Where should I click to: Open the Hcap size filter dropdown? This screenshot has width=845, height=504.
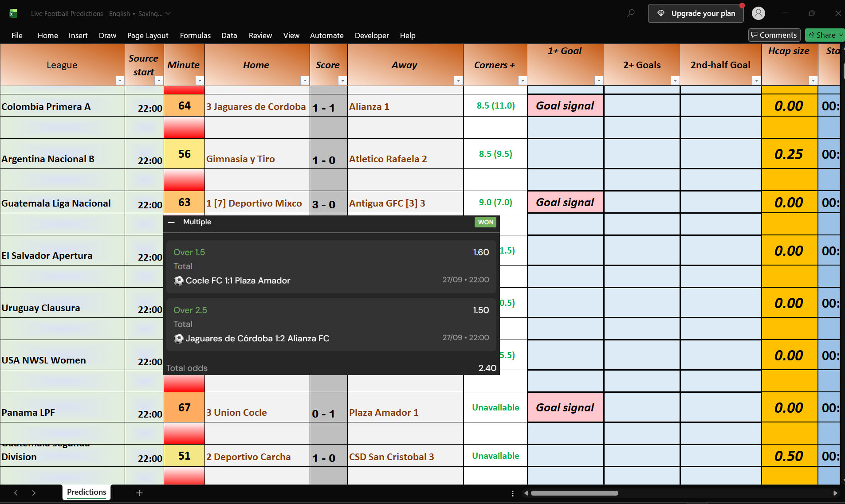click(x=813, y=80)
